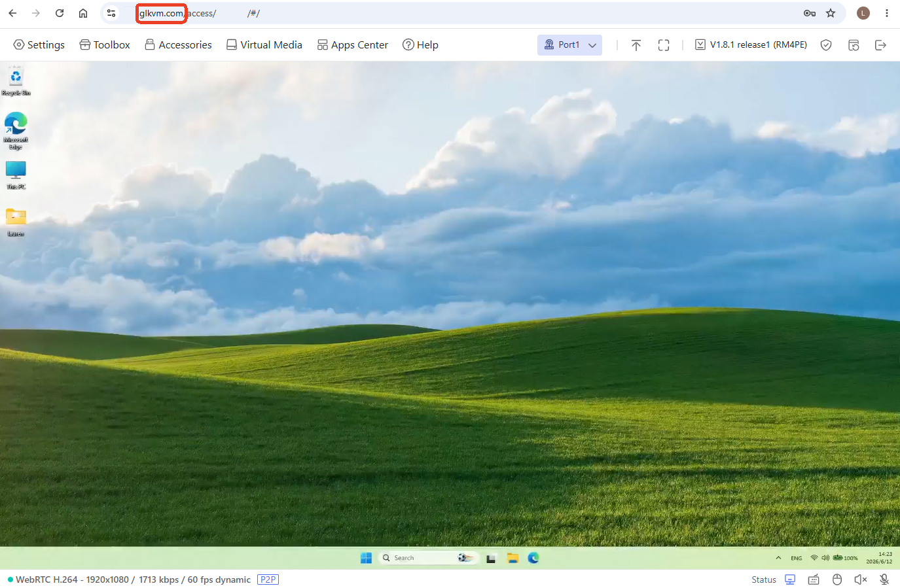The image size is (900, 588).
Task: Open site information icon in address bar
Action: click(x=111, y=13)
